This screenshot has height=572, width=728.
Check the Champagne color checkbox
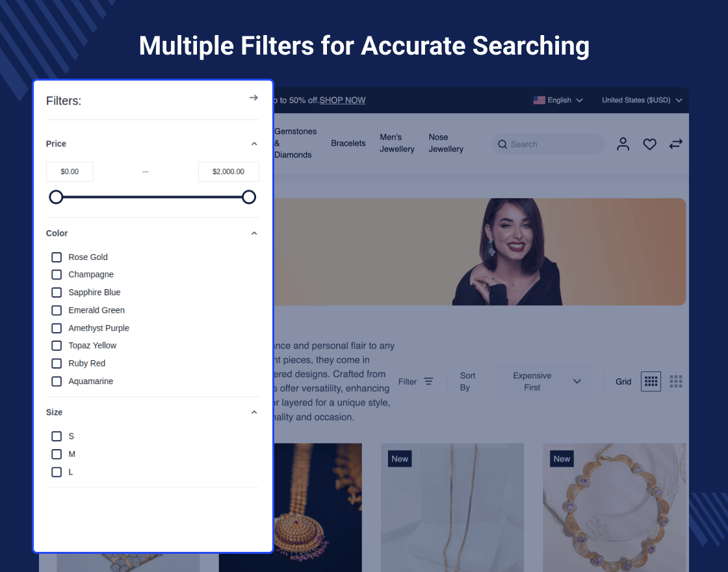[x=57, y=275]
